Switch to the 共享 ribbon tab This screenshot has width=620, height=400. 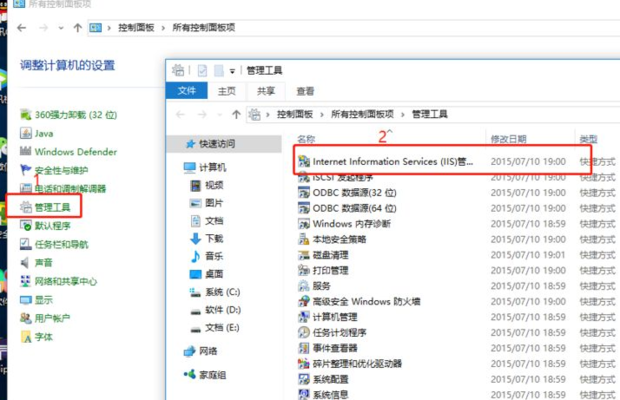(x=266, y=91)
